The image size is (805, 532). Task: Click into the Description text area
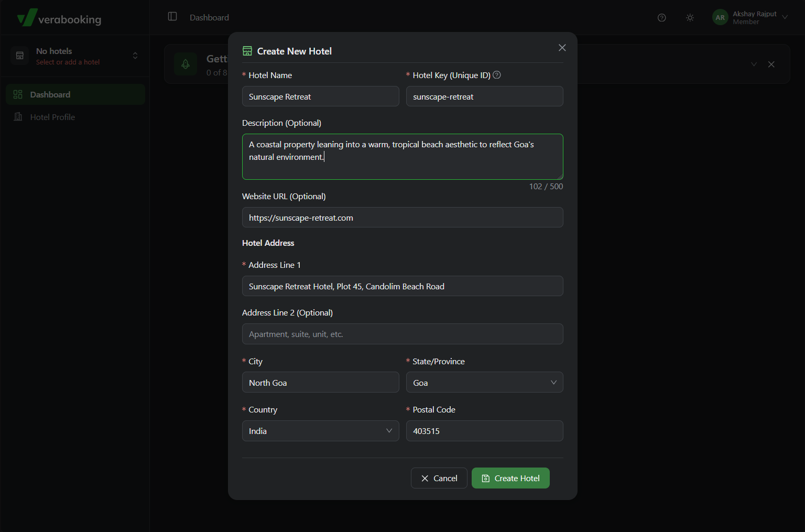[x=402, y=157]
